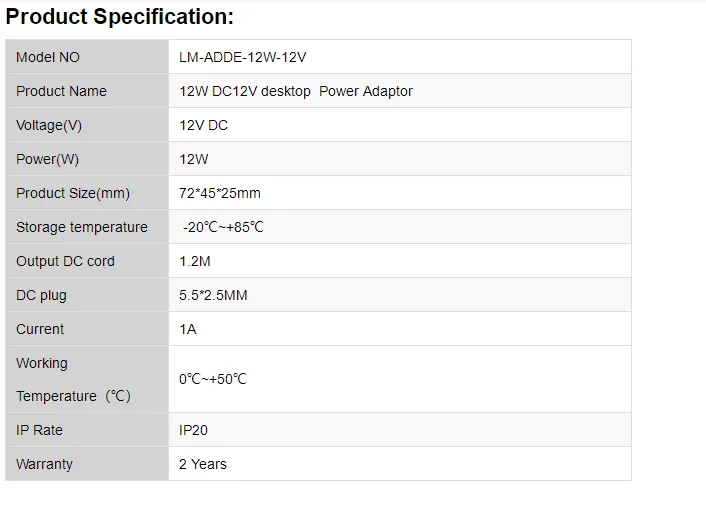
Task: Click the 1A current value
Action: click(x=187, y=329)
